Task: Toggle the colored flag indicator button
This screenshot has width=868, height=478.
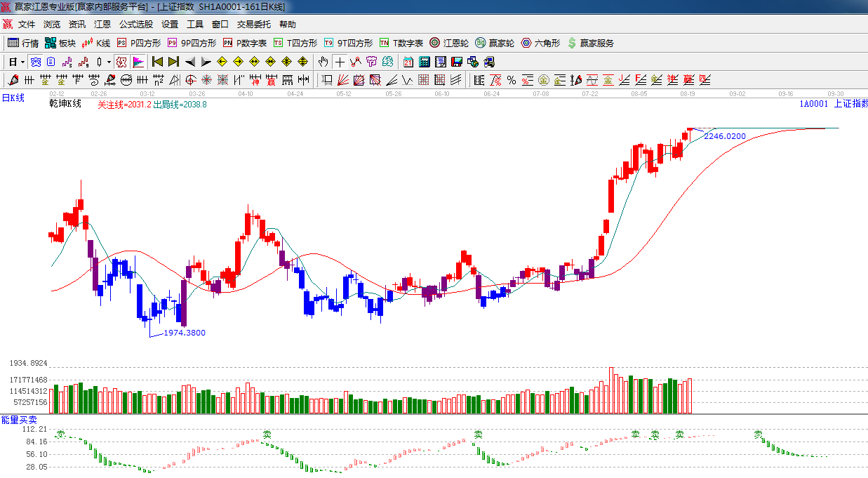Action: point(138,62)
